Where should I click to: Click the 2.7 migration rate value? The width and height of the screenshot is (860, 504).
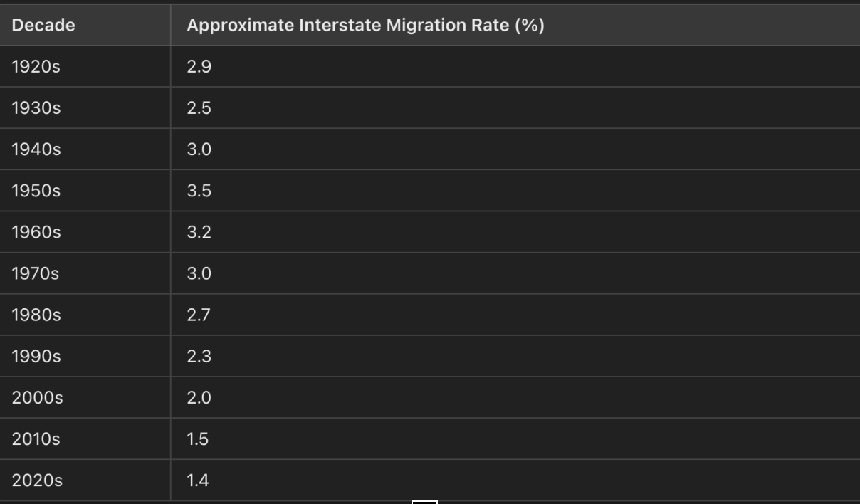(x=199, y=315)
